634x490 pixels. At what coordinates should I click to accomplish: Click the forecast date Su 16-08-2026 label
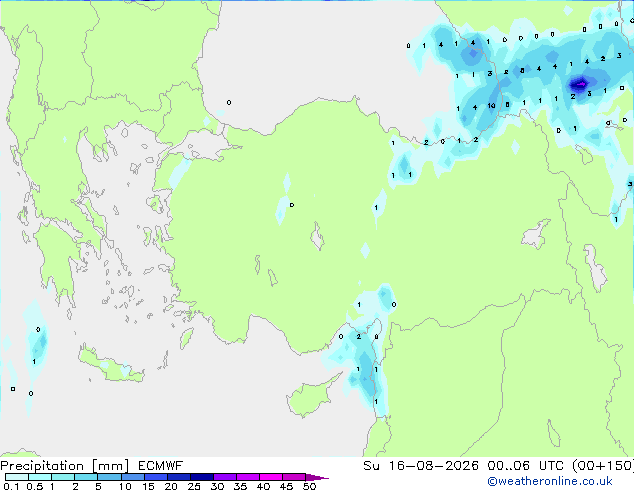(421, 466)
